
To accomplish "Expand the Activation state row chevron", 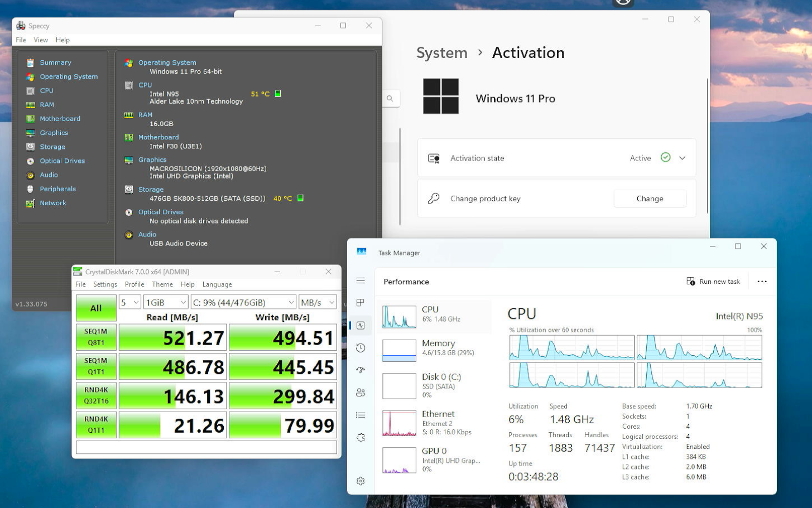I will (682, 158).
